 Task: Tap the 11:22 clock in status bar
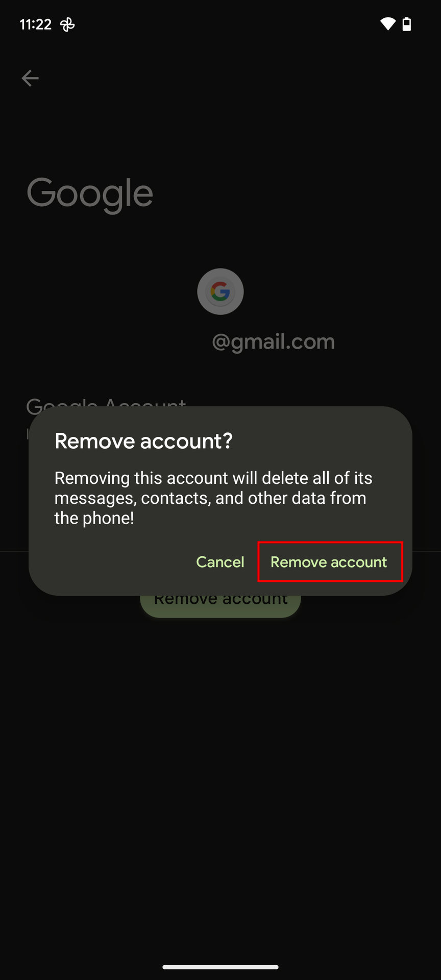point(36,24)
